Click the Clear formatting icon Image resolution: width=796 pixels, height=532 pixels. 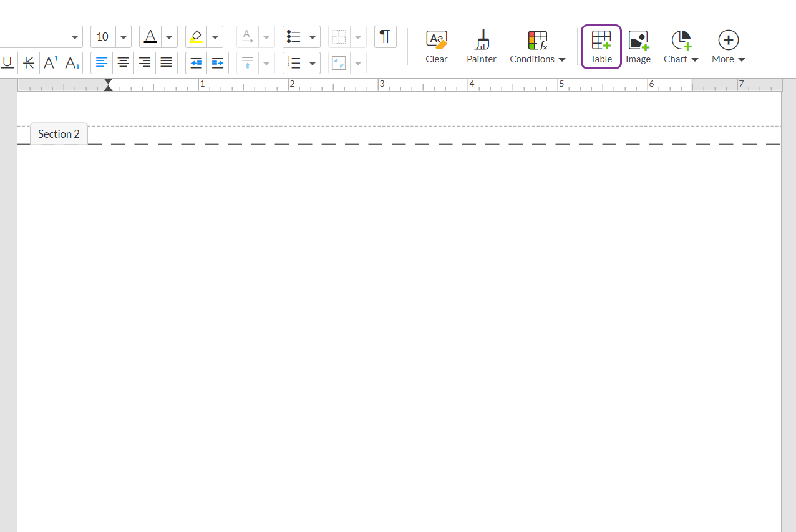[x=436, y=47]
